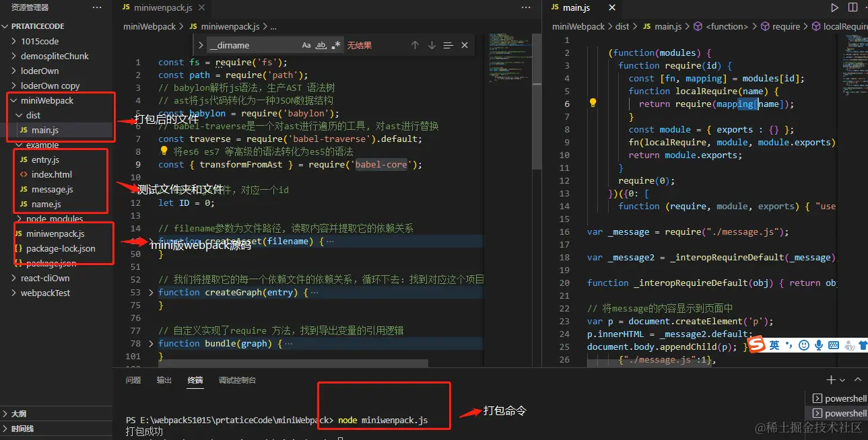Jump to next match in find widget

432,45
